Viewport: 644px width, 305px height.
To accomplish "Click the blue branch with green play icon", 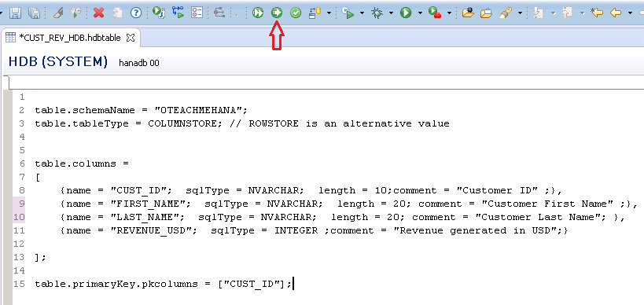I will 178,13.
